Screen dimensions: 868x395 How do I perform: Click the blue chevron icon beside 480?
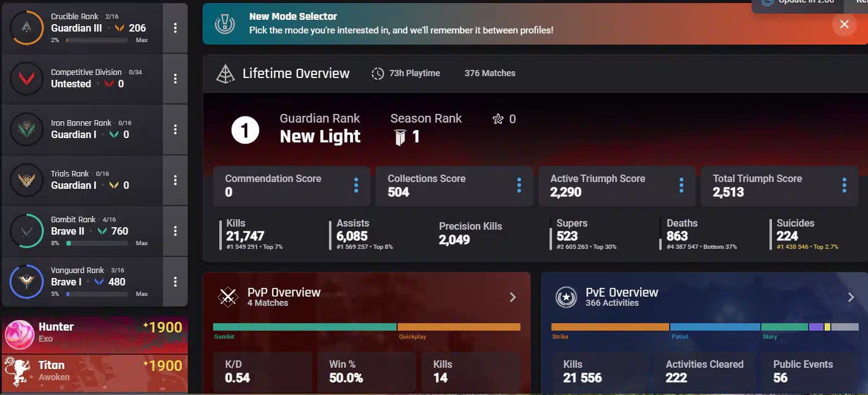pyautogui.click(x=99, y=282)
